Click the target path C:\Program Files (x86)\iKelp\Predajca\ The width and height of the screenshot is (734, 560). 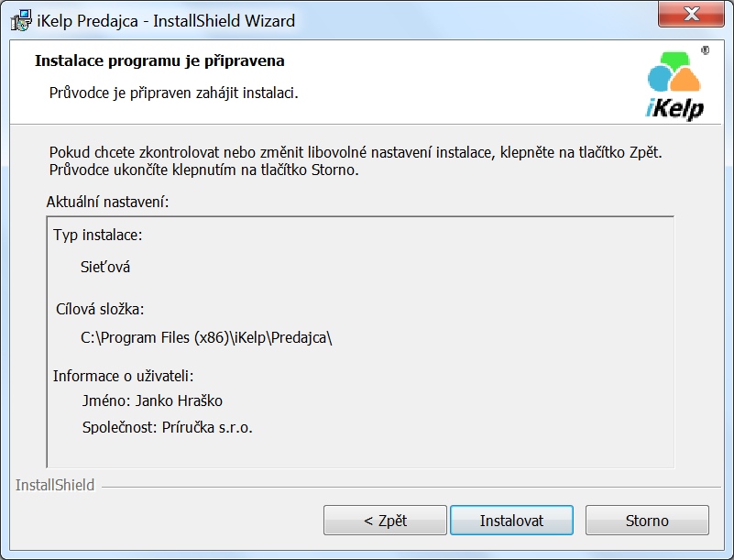(206, 337)
